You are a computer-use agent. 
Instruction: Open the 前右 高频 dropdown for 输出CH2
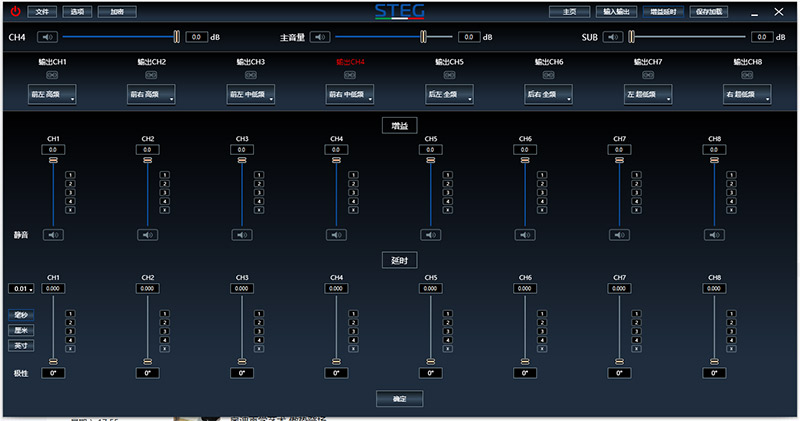[x=151, y=94]
